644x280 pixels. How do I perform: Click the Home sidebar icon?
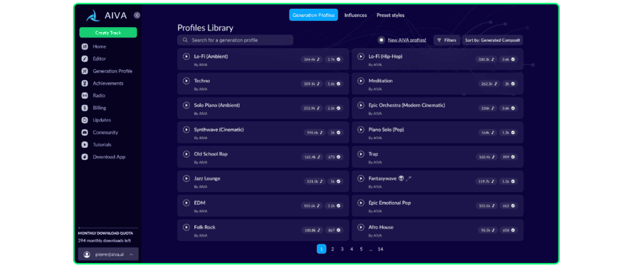85,47
